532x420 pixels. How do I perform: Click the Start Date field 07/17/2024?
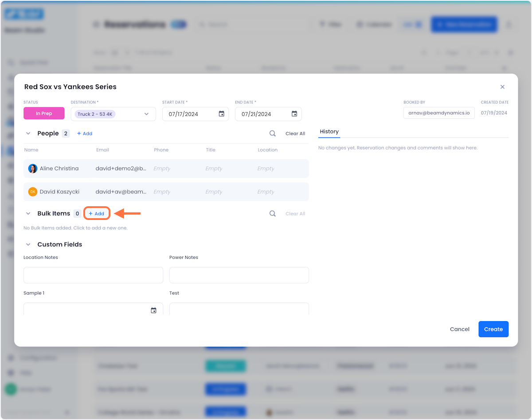(x=196, y=114)
